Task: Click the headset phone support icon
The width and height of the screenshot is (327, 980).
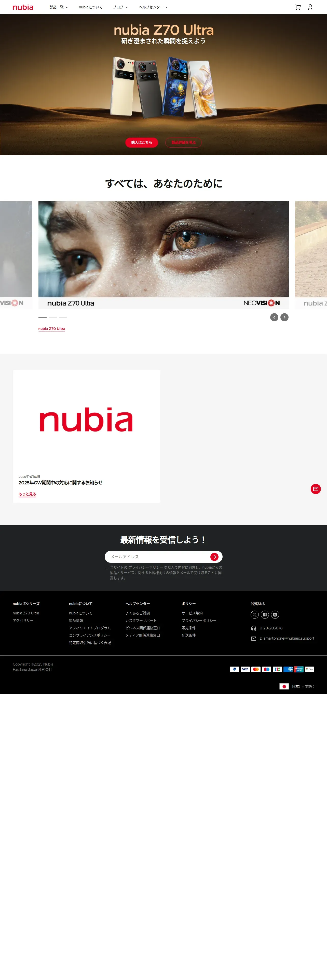Action: click(254, 628)
